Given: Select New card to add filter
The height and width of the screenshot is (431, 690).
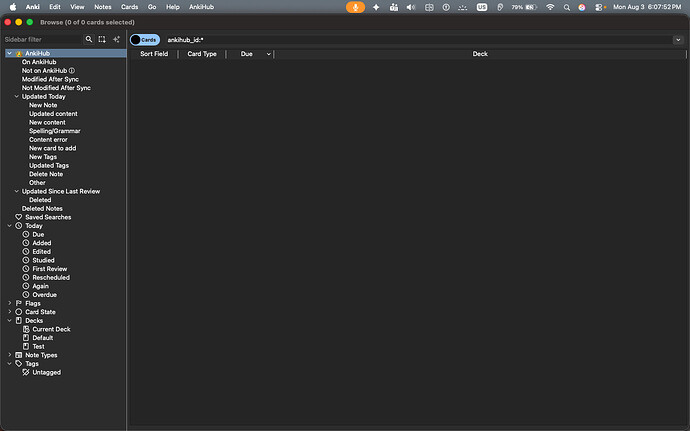Looking at the screenshot, I should click(x=52, y=148).
